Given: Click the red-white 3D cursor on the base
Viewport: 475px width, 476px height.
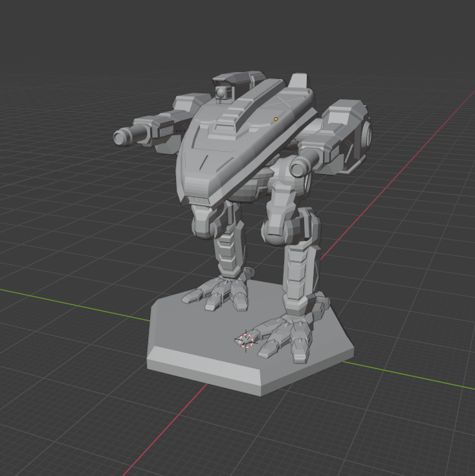Looking at the screenshot, I should 246,341.
